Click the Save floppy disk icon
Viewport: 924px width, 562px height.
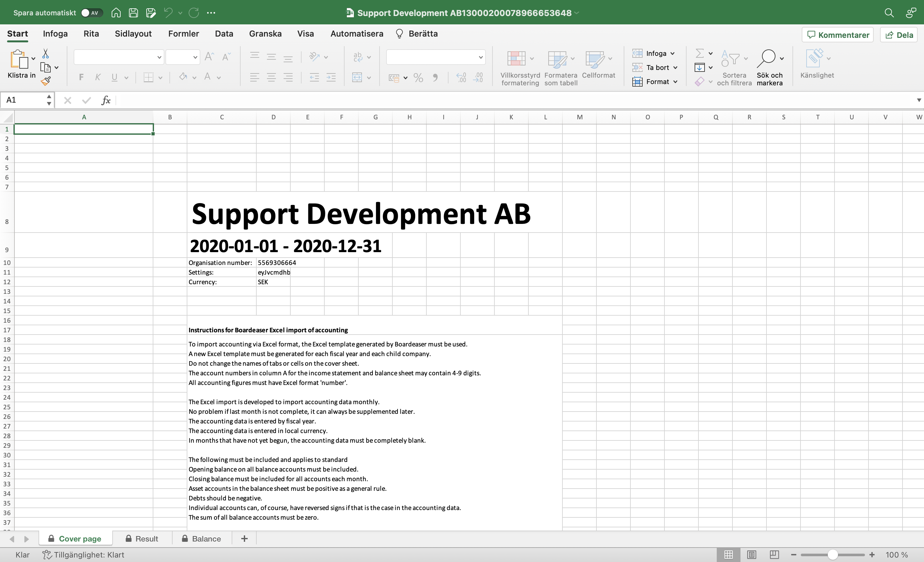[x=133, y=13]
